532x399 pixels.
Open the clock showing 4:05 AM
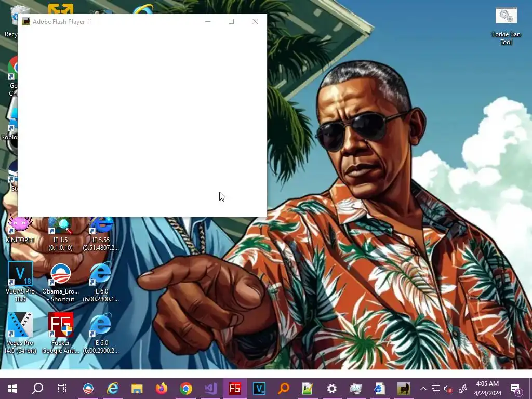pyautogui.click(x=487, y=389)
